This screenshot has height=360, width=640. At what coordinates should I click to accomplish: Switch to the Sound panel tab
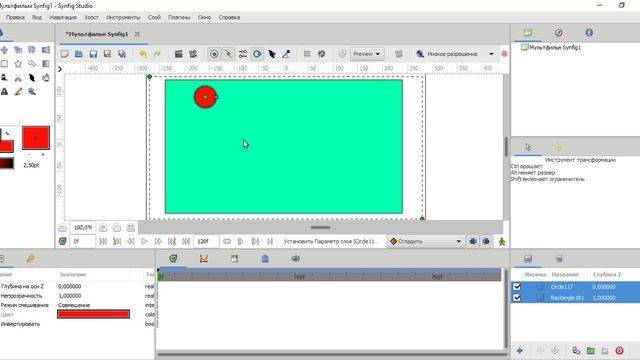click(296, 258)
